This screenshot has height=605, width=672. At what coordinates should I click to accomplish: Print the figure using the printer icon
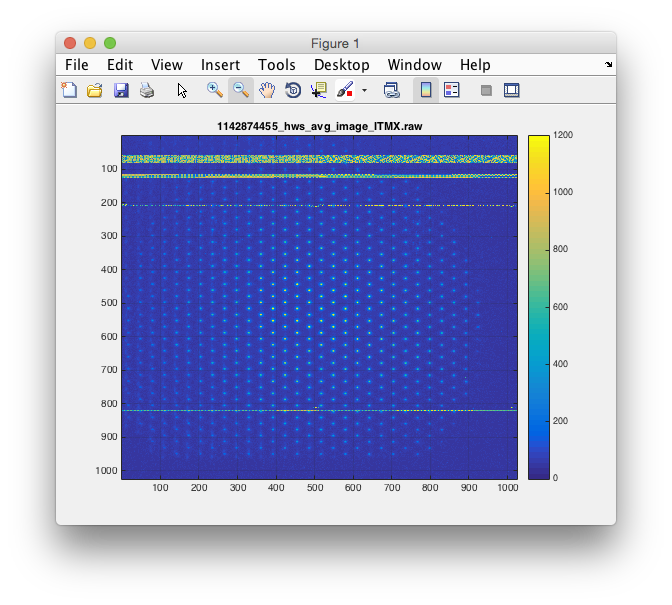coord(147,90)
